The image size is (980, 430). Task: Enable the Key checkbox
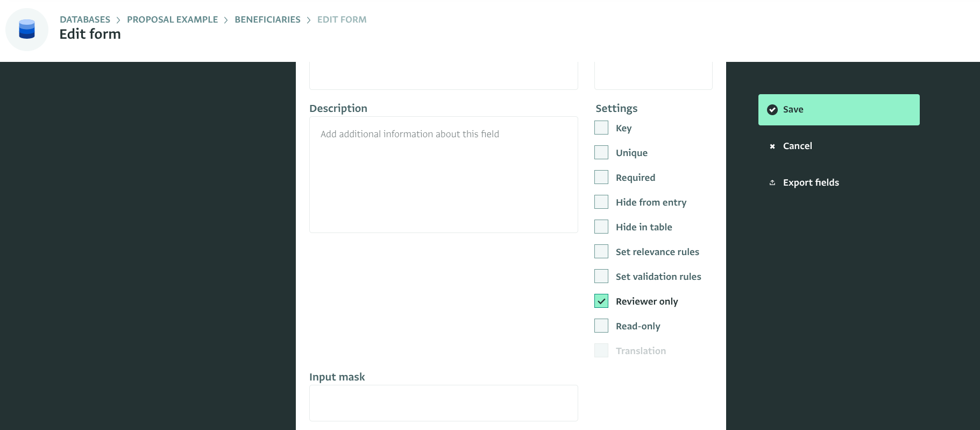click(x=601, y=128)
